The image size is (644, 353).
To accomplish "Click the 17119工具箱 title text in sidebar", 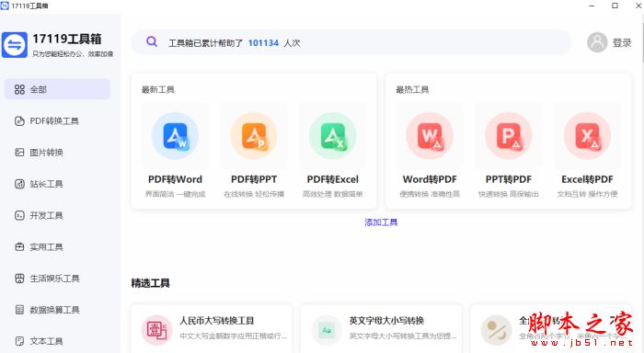I will coord(67,39).
